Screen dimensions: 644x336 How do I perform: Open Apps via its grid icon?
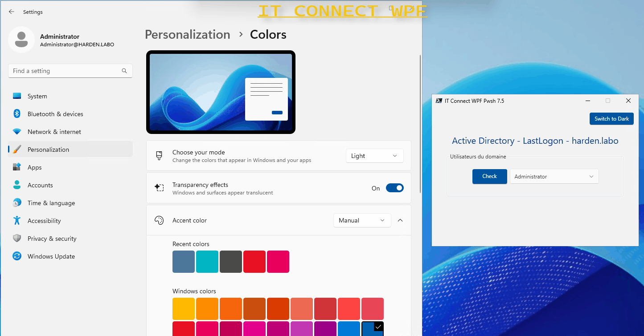click(x=17, y=167)
